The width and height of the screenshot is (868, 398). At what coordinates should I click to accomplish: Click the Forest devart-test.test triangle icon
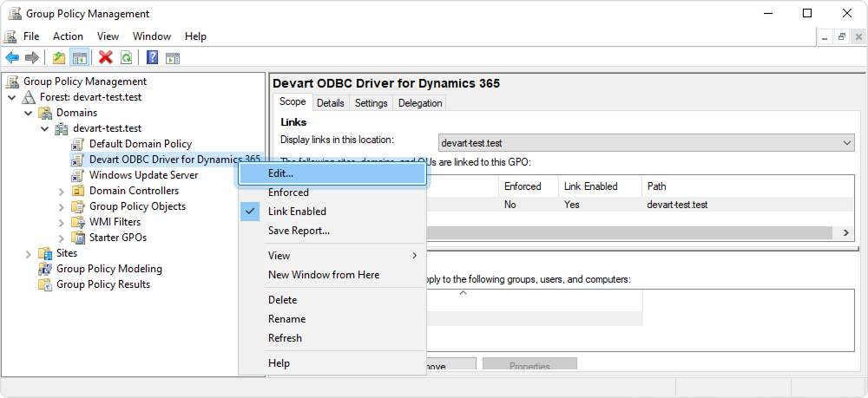click(x=29, y=97)
